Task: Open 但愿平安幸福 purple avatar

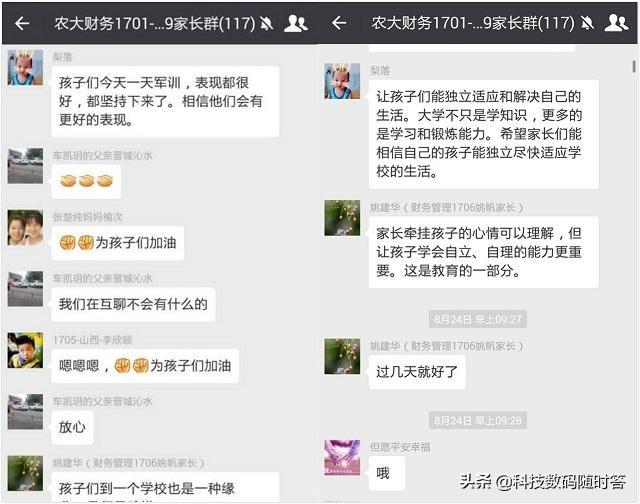Action: click(x=342, y=457)
